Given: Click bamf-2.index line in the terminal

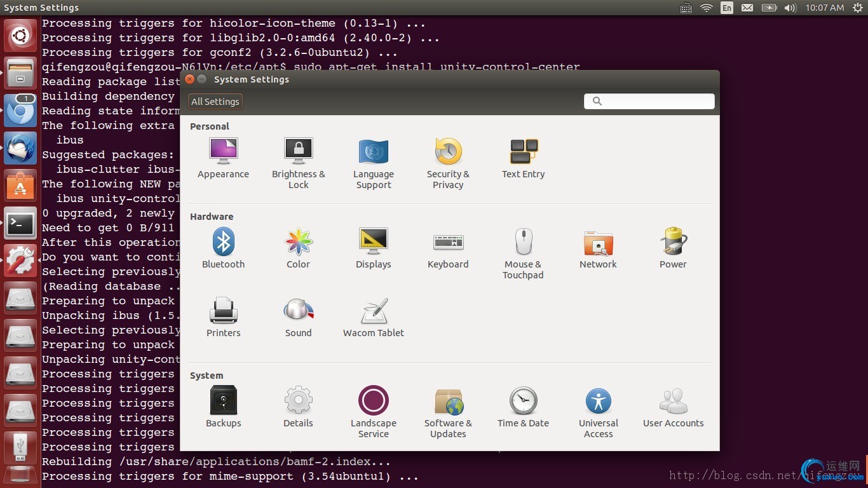Looking at the screenshot, I should tap(216, 462).
